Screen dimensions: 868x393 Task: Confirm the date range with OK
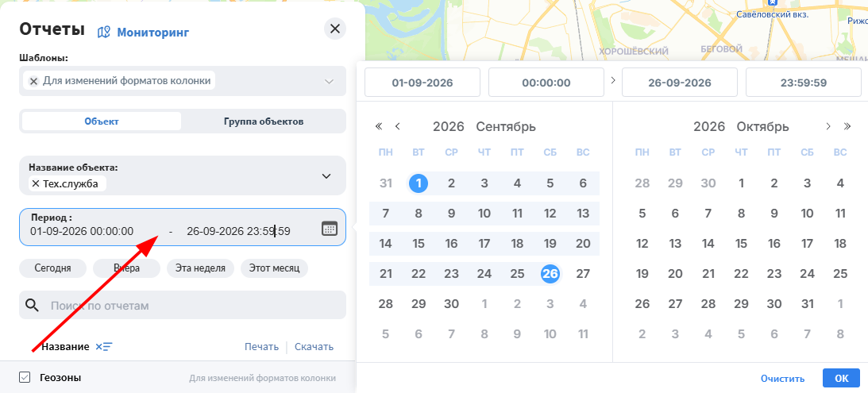coord(842,378)
